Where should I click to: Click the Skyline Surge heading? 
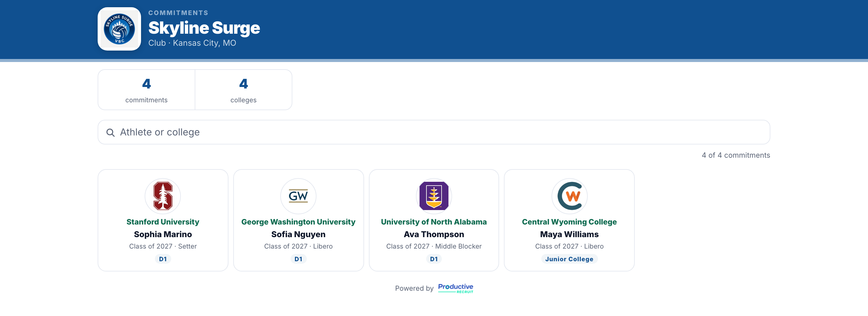click(204, 28)
